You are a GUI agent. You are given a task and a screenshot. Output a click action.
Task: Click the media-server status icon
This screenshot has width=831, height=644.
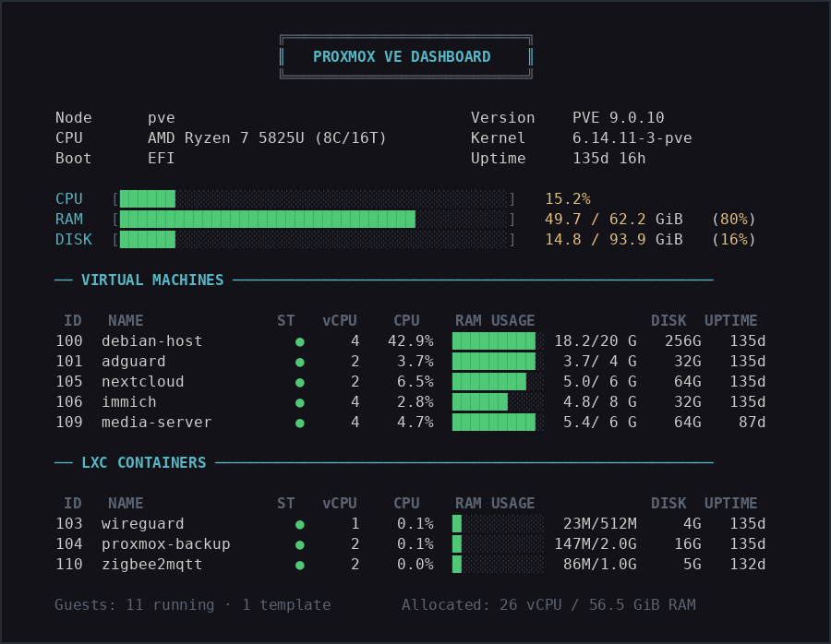pos(299,422)
